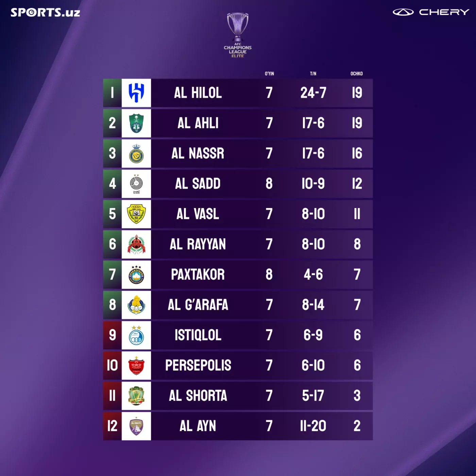
Task: Select the Al Rayyan red crest
Action: point(136,244)
